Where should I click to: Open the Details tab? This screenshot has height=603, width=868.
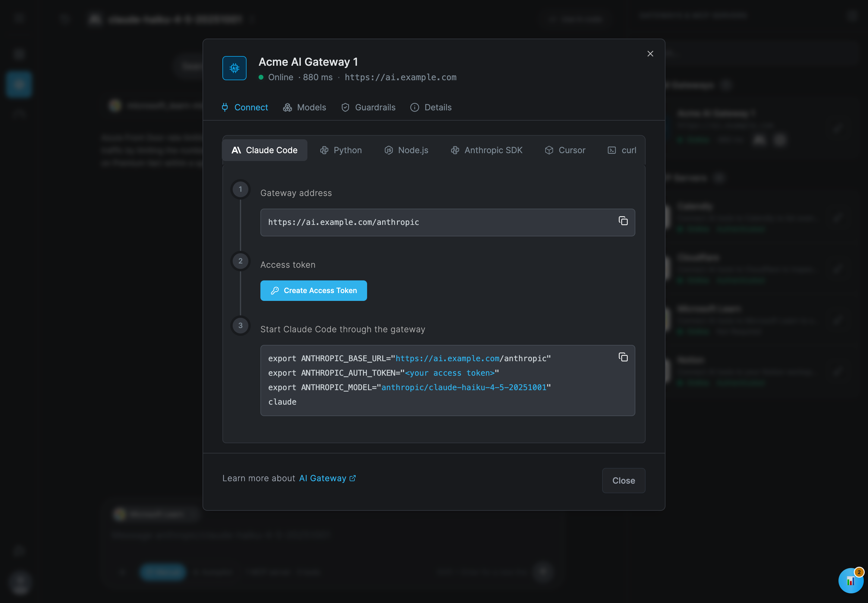point(431,107)
